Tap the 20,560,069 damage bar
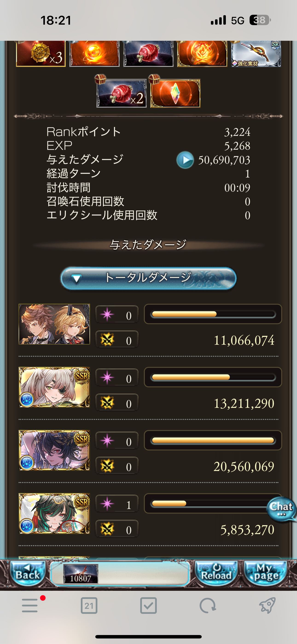Image resolution: width=297 pixels, height=644 pixels. (213, 440)
